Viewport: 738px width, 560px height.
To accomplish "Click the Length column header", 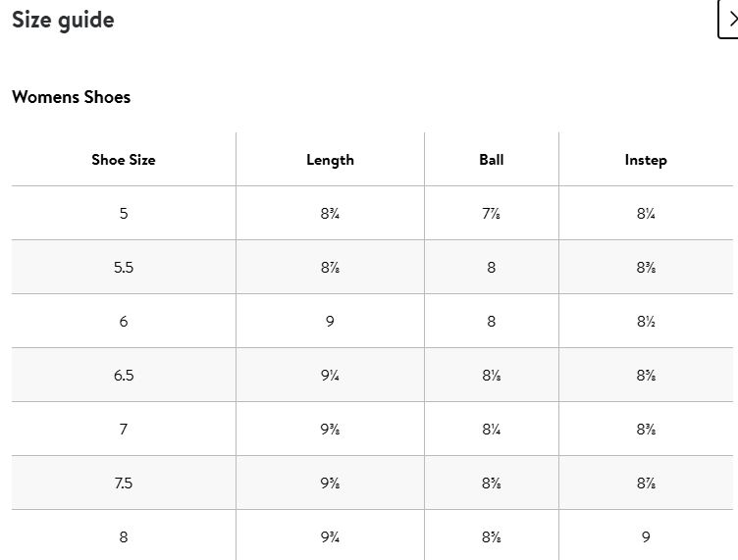I will [x=330, y=160].
